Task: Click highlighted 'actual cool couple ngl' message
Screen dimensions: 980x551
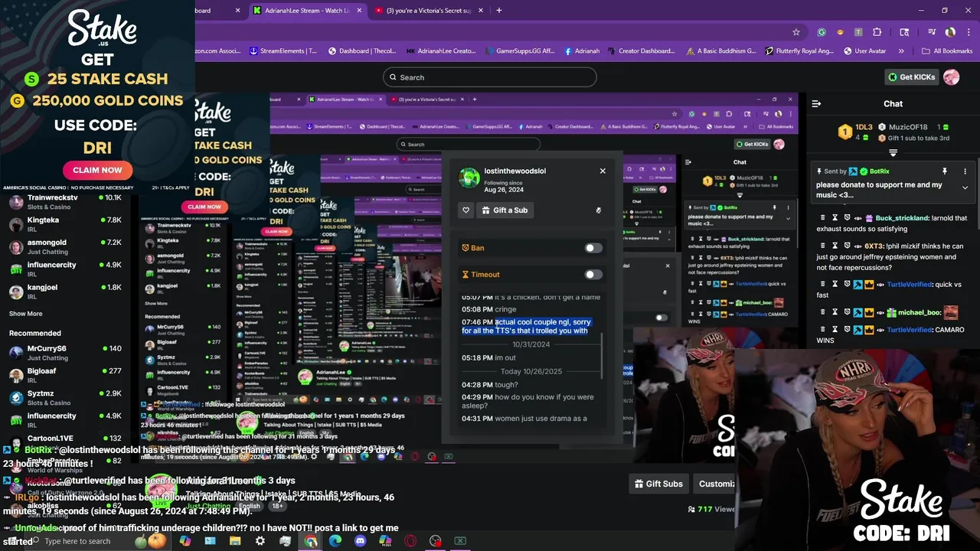Action: (526, 327)
